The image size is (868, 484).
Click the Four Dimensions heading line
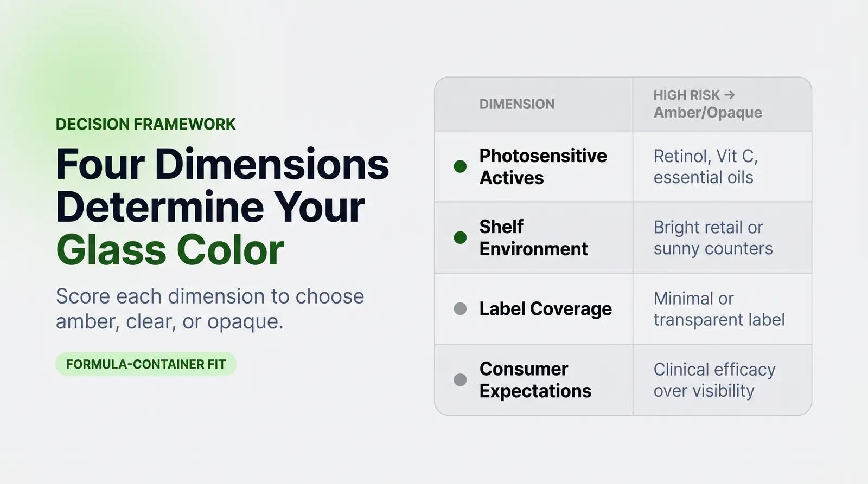[x=222, y=164]
